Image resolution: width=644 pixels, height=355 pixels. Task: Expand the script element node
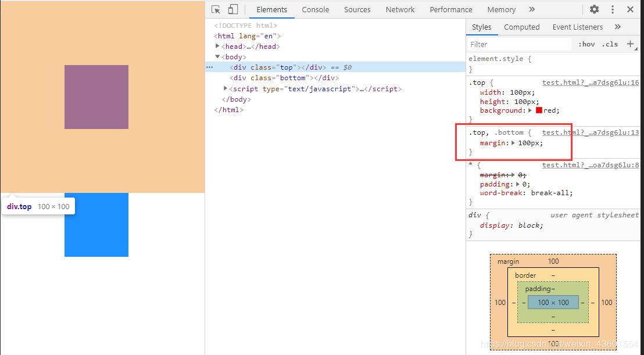225,89
